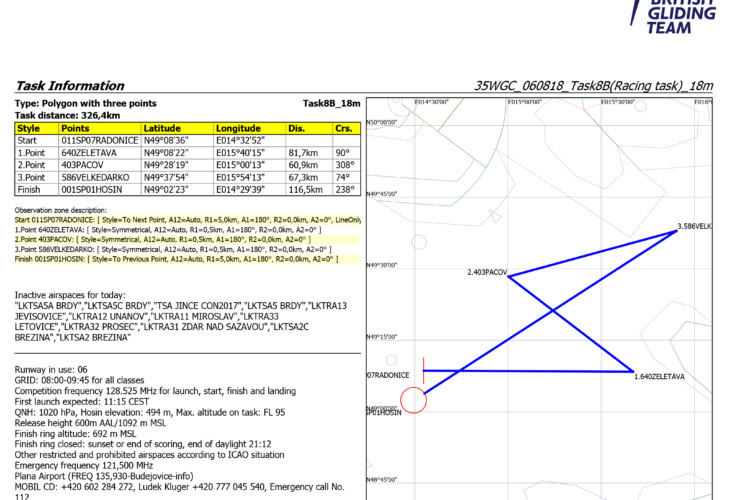Click the red start line marker on map
This screenshot has height=500, width=730.
click(x=425, y=371)
